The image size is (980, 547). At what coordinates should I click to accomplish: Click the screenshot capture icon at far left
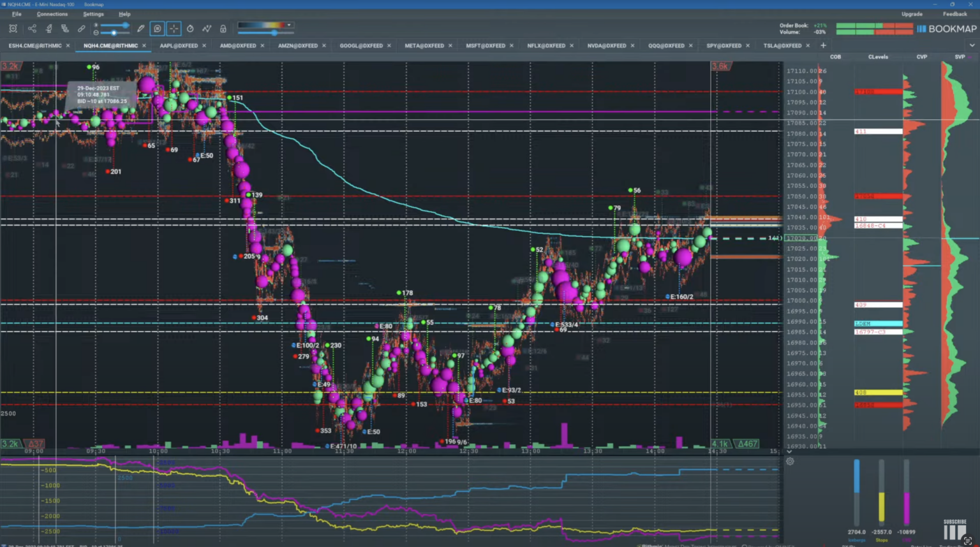[13, 29]
